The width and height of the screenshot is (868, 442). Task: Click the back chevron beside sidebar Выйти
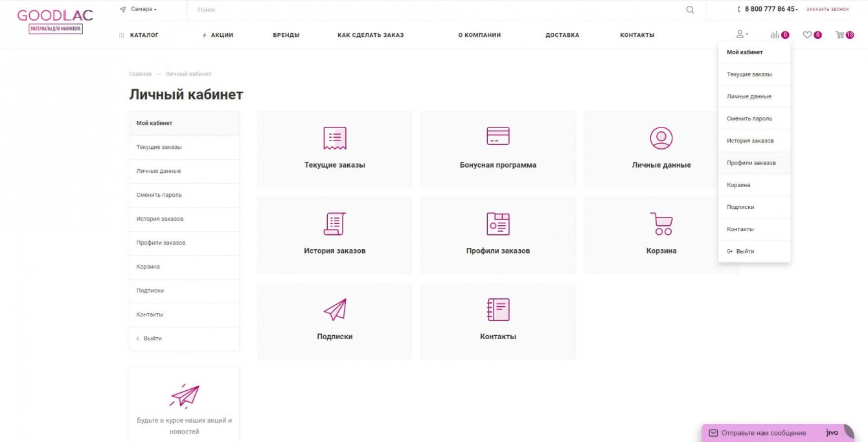coord(138,338)
